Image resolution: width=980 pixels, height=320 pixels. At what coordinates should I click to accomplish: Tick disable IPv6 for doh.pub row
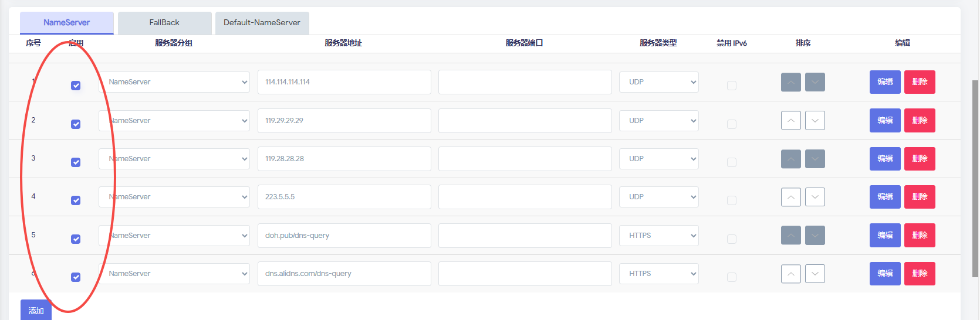pyautogui.click(x=732, y=239)
